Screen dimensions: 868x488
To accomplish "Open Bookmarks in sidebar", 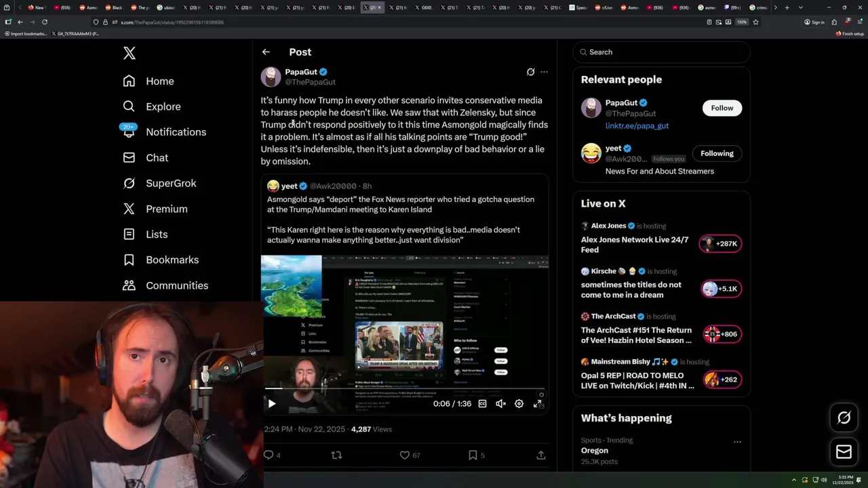I will click(161, 260).
